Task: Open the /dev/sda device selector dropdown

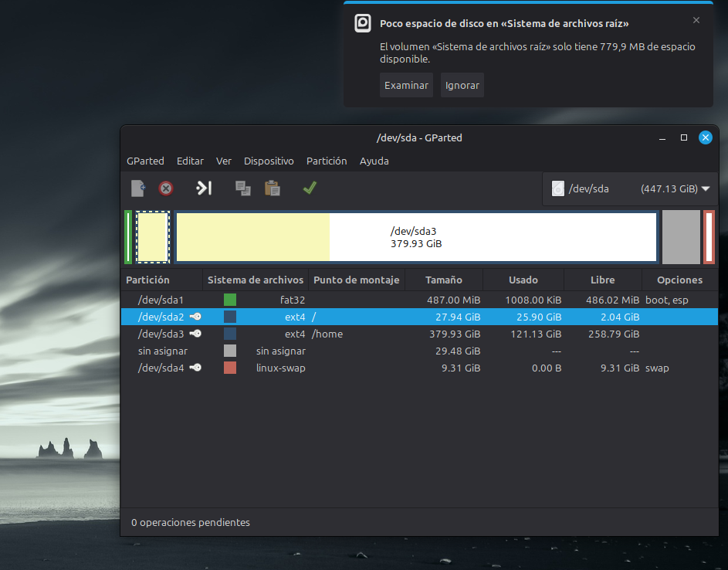Action: click(630, 188)
